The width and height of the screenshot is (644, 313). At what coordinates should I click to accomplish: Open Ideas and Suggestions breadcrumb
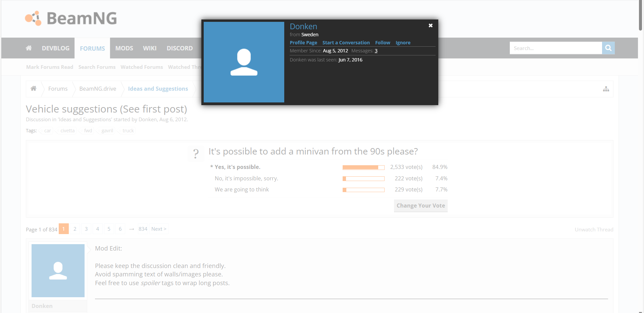click(x=158, y=89)
